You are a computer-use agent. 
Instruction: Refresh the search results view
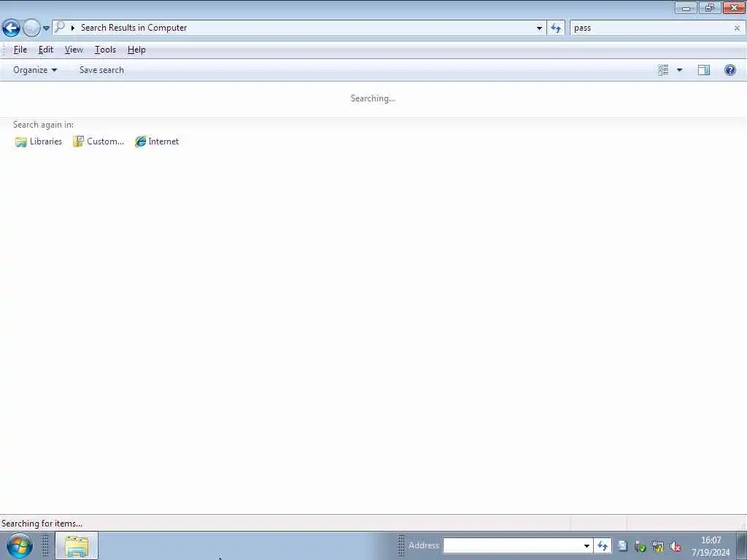pos(556,28)
